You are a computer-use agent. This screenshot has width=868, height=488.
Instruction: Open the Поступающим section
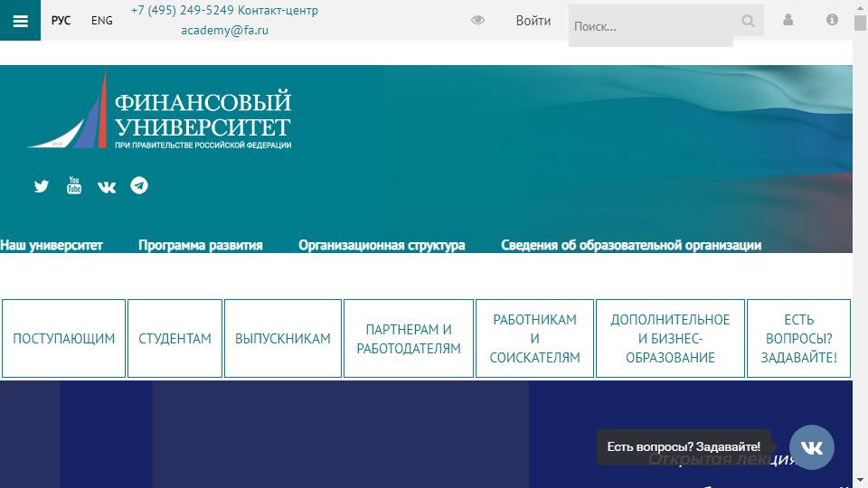[x=64, y=339]
